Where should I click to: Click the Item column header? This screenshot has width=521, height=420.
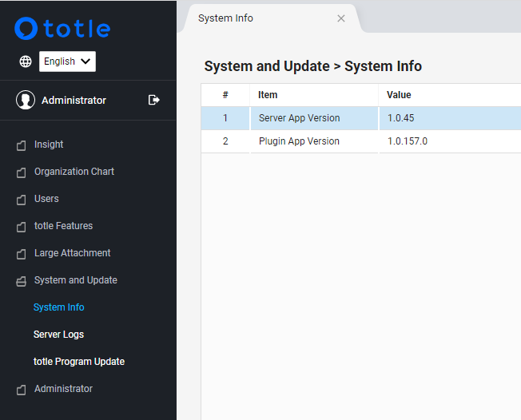[x=314, y=95]
